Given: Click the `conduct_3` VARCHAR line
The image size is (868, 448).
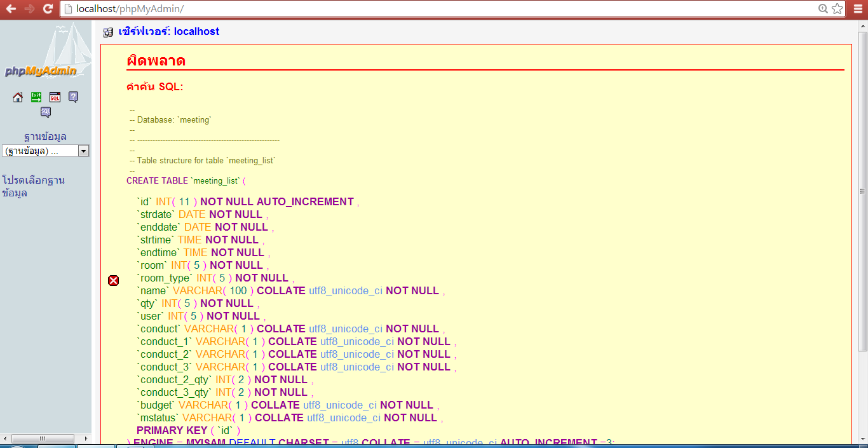Looking at the screenshot, I should pos(297,367).
